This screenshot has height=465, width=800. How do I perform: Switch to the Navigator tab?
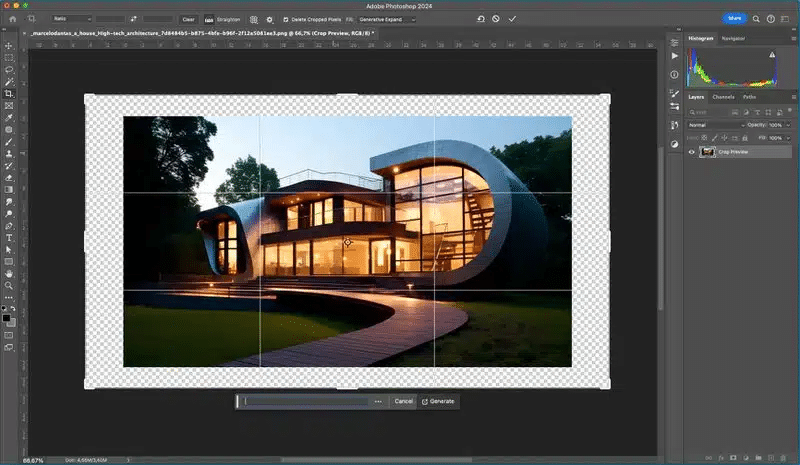coord(733,38)
